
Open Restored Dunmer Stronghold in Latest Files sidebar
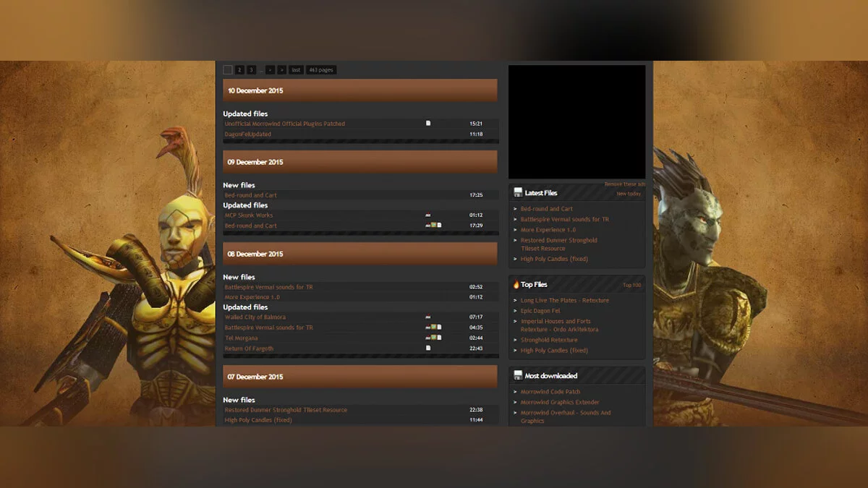[559, 244]
